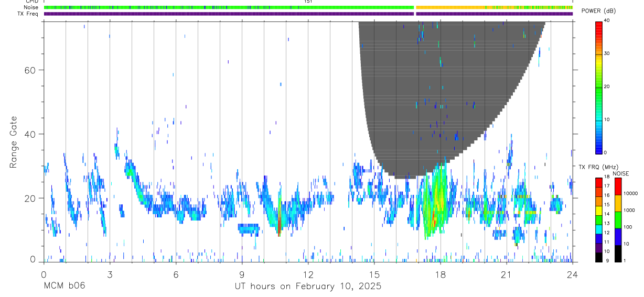Click the TX FRQ (MHz) color scale bar
This screenshot has width=644, height=297.
599,219
